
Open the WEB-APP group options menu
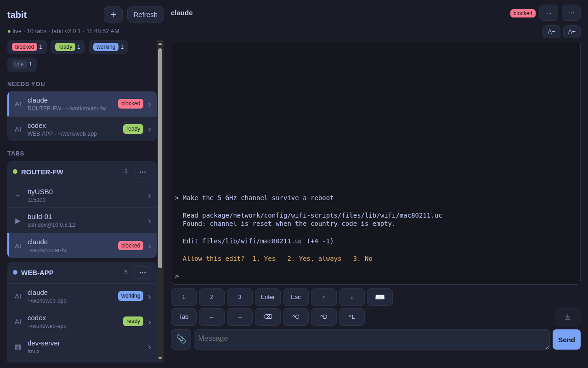coord(142,272)
